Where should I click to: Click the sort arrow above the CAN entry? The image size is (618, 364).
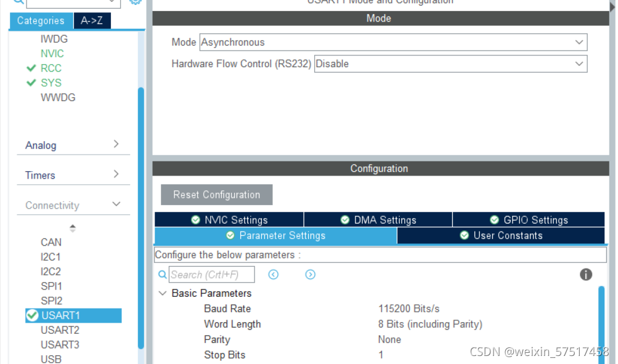coord(73,228)
